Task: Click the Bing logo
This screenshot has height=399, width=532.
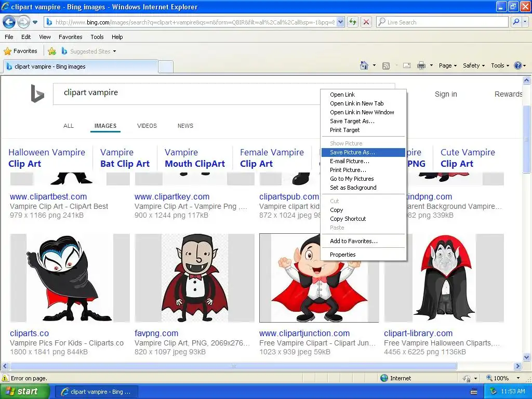Action: tap(37, 94)
